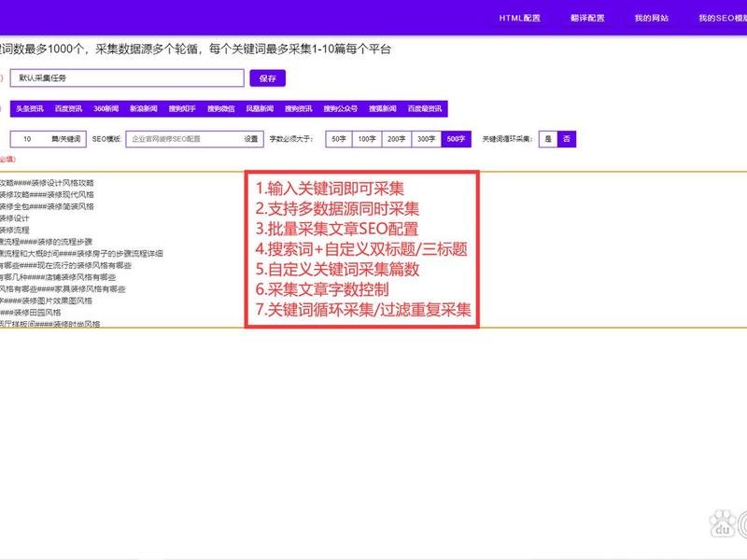This screenshot has width=747, height=560.
Task: Click keyword line ending 装修田园风格
Action: pyautogui.click(x=31, y=313)
